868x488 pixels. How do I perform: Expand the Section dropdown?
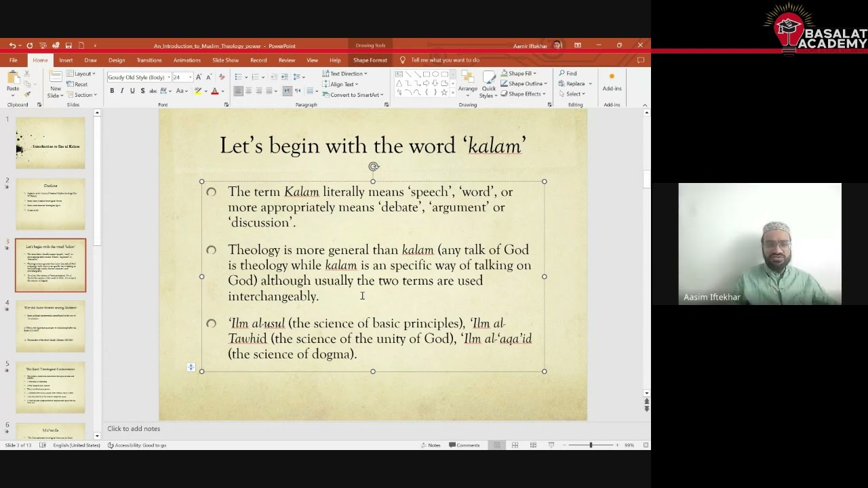pyautogui.click(x=83, y=95)
